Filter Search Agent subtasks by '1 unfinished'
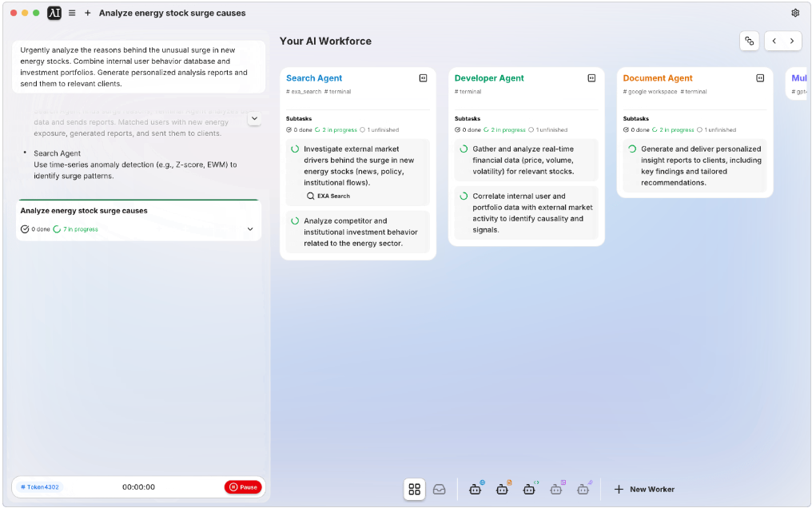The height and width of the screenshot is (508, 812). point(379,130)
